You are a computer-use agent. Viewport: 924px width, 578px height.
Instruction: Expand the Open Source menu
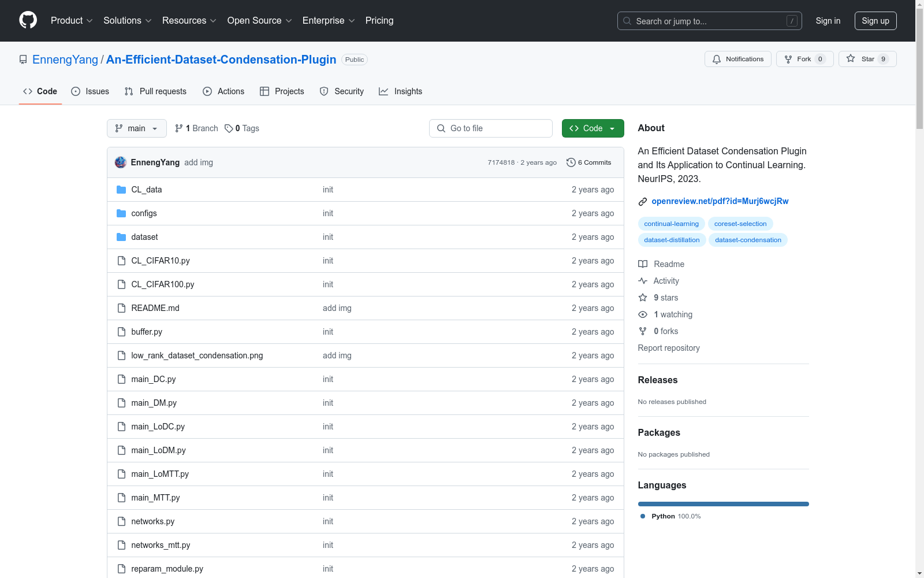(x=260, y=21)
